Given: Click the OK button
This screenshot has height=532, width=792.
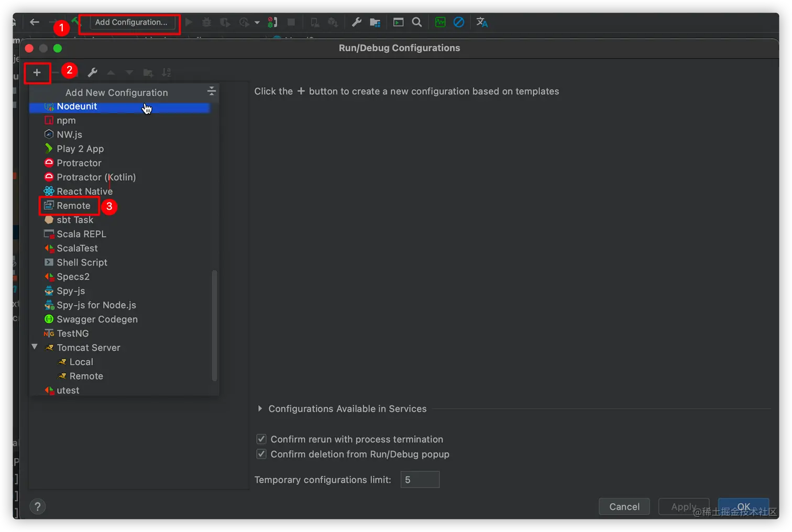Looking at the screenshot, I should 743,506.
